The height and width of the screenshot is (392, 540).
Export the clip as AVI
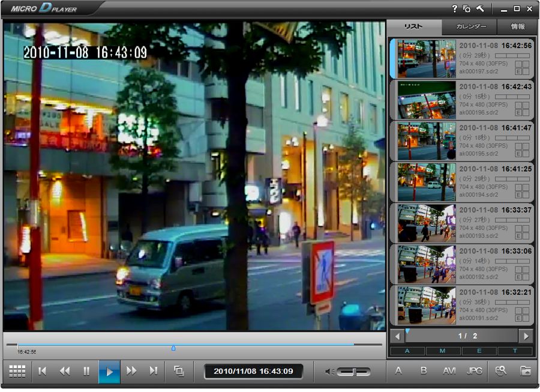(449, 371)
